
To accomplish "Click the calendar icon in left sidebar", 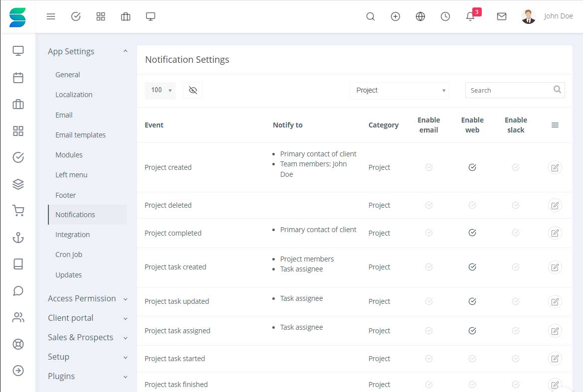I will pos(18,78).
